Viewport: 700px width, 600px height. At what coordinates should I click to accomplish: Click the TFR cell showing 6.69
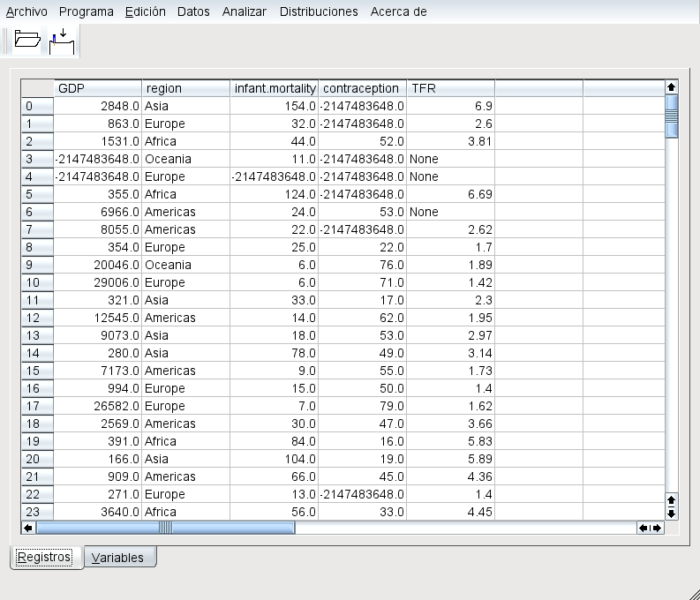click(450, 194)
